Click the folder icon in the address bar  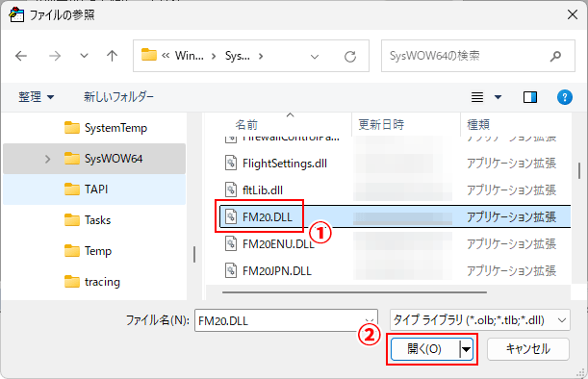tap(149, 55)
